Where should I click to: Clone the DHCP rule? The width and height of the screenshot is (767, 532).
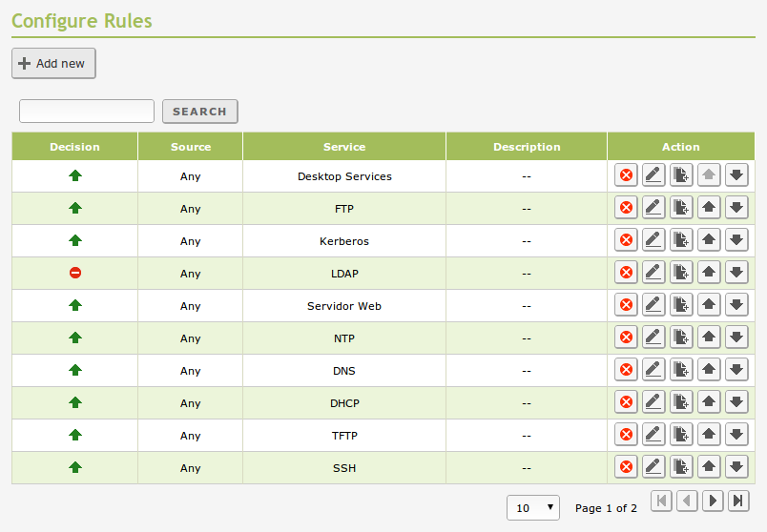point(681,402)
